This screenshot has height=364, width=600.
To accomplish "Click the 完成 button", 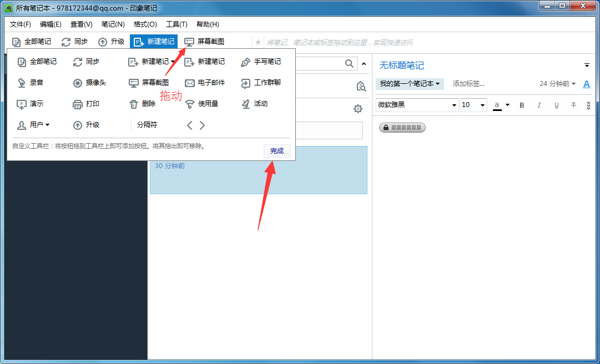I will pos(276,150).
